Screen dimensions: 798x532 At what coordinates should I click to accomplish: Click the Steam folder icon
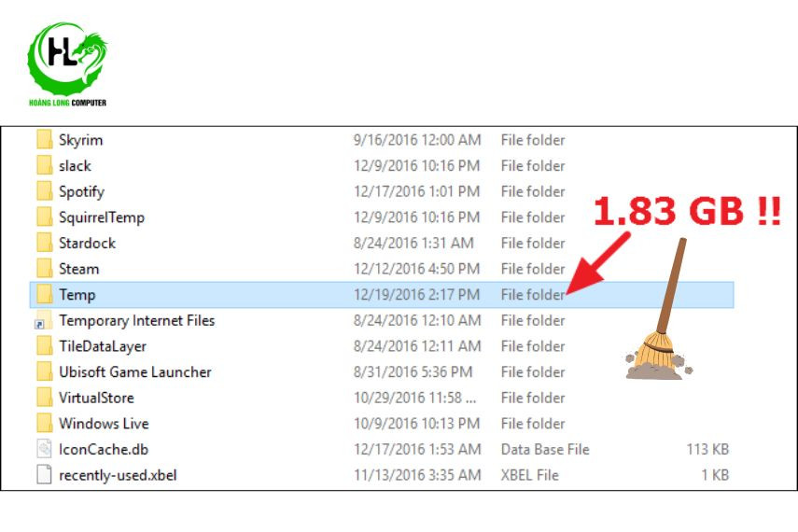tap(44, 269)
